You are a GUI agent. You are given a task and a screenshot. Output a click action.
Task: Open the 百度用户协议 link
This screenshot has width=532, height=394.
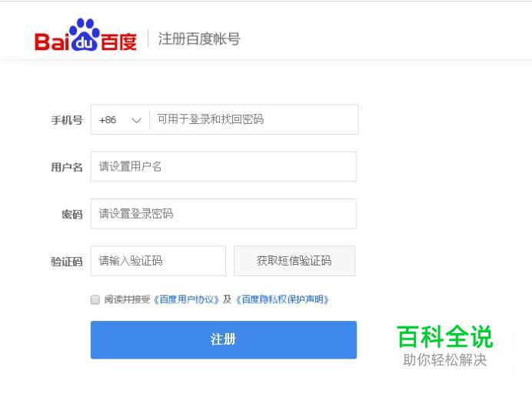pos(186,299)
